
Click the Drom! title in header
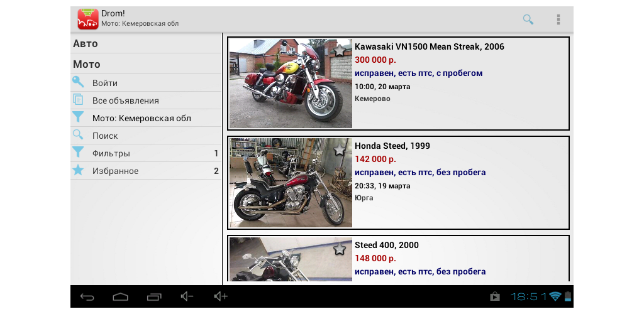[113, 14]
